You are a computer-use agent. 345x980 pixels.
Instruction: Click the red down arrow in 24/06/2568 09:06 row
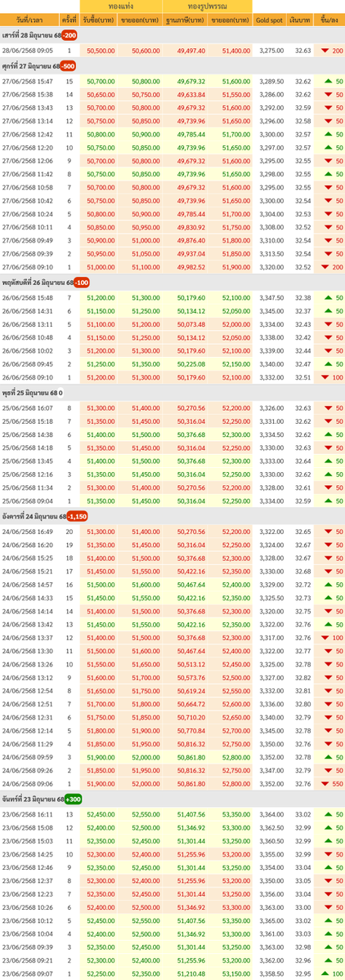(x=325, y=784)
